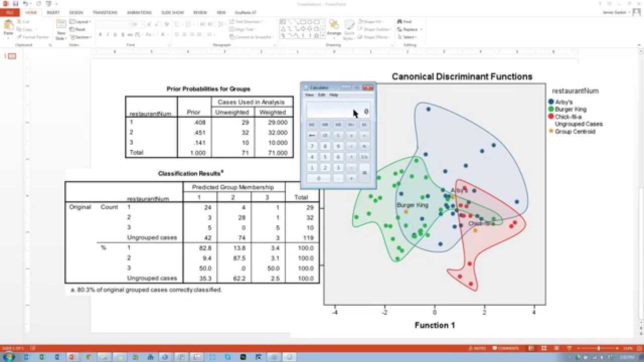This screenshot has width=644, height=362.
Task: Adjust the zoom slider handle
Action: [599, 348]
